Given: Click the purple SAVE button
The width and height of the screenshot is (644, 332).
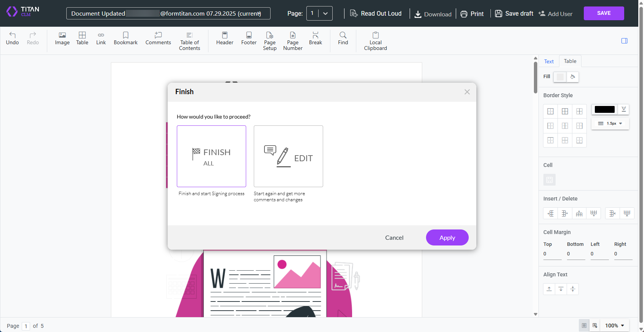Looking at the screenshot, I should click(x=604, y=13).
